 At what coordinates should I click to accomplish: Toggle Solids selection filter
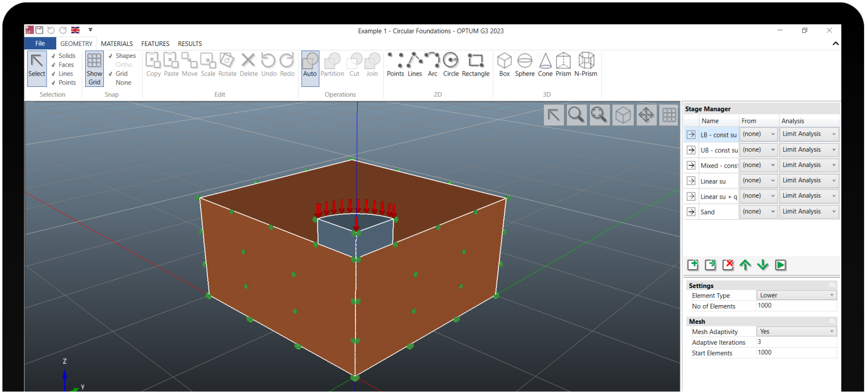click(63, 56)
